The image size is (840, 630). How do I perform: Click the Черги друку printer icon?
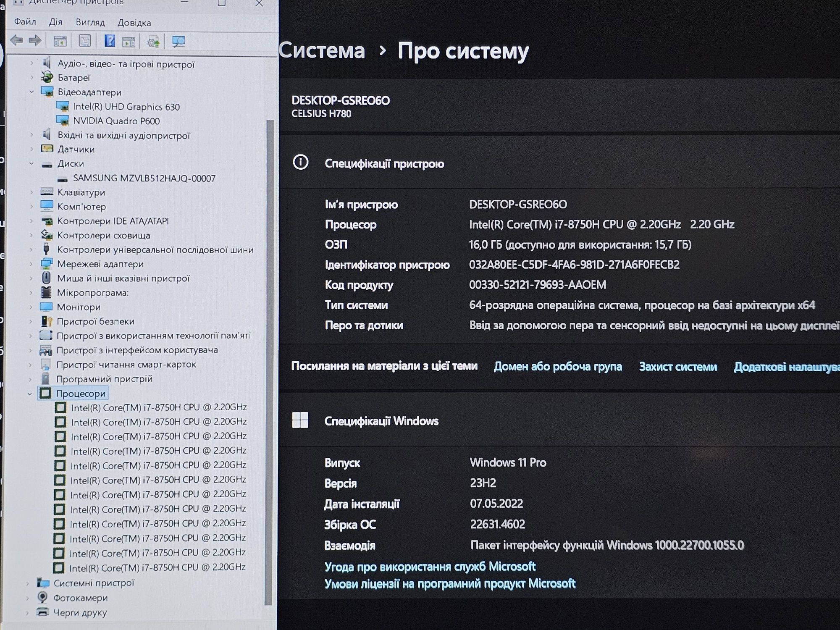click(42, 612)
